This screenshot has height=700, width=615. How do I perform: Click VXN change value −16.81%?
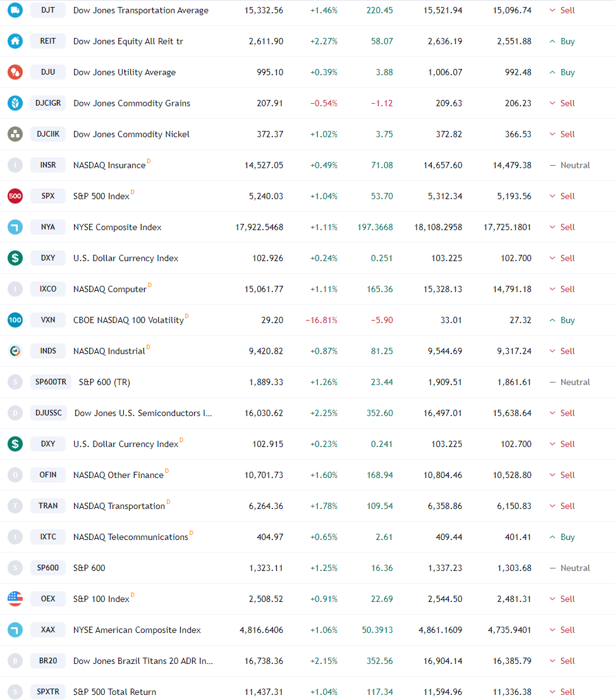[321, 320]
